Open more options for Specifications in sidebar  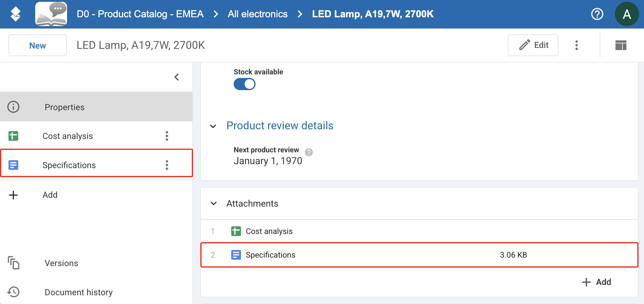click(167, 165)
